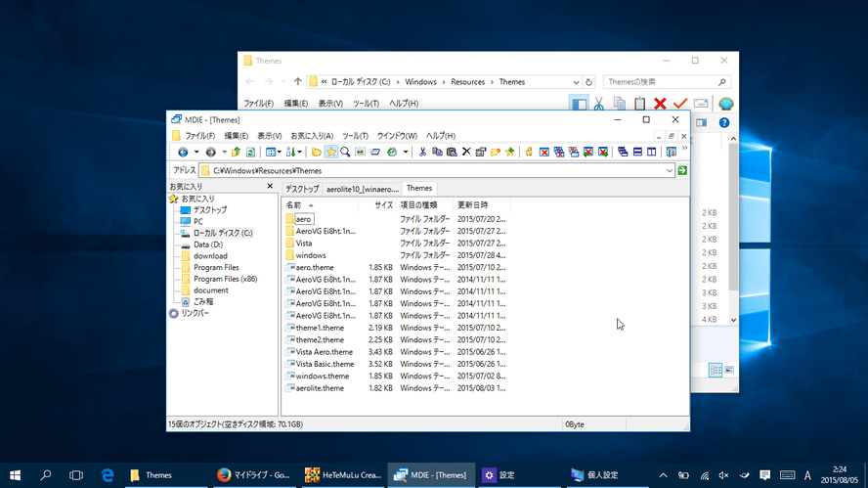This screenshot has width=868, height=488.
Task: Switch Explorer to details view button
Action: (x=716, y=370)
